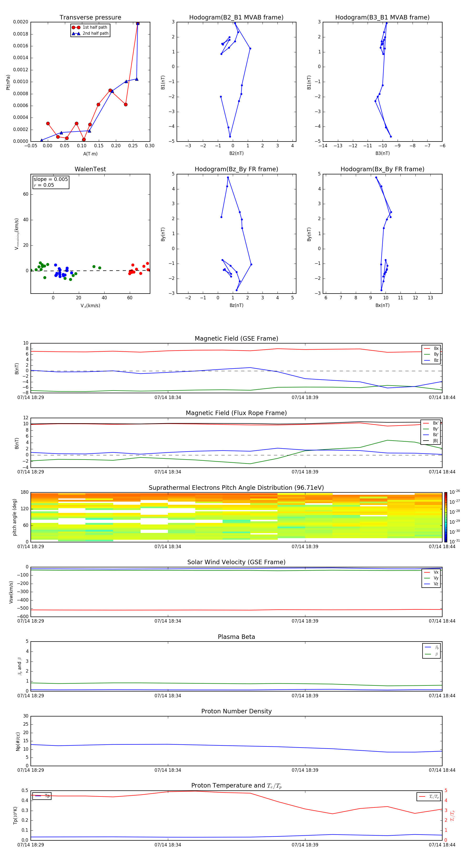The image size is (473, 868).
Task: Click the 'B2(nT)' x-axis label
Action: click(x=236, y=153)
